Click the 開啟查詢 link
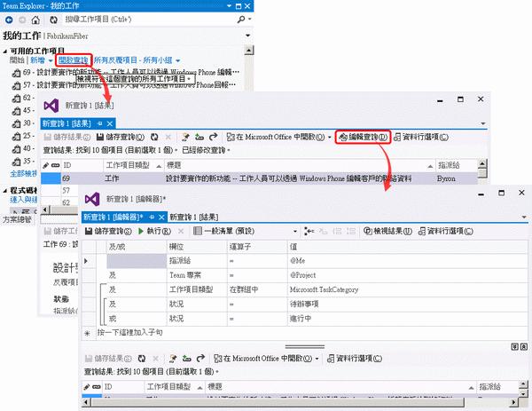Image resolution: width=532 pixels, height=411 pixels. click(74, 60)
